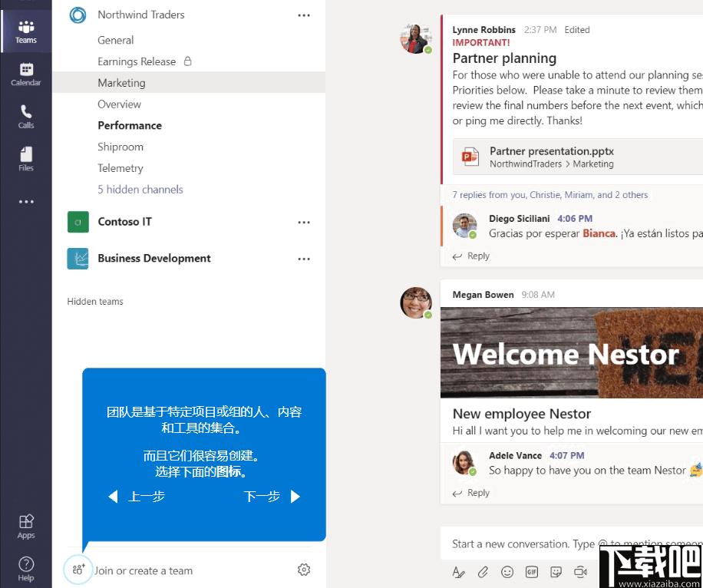Reply to the Partner planning thread
703x588 pixels.
tap(471, 256)
